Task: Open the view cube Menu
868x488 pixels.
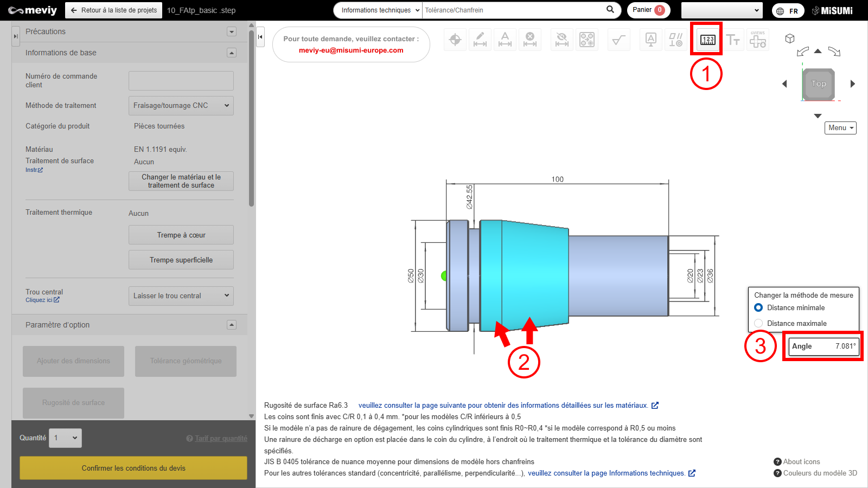Action: pyautogui.click(x=840, y=128)
